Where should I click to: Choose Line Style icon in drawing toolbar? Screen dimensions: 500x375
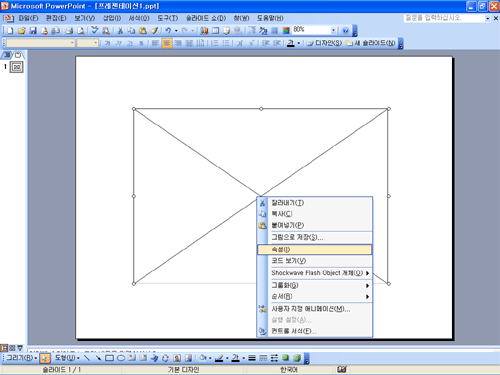click(x=252, y=358)
